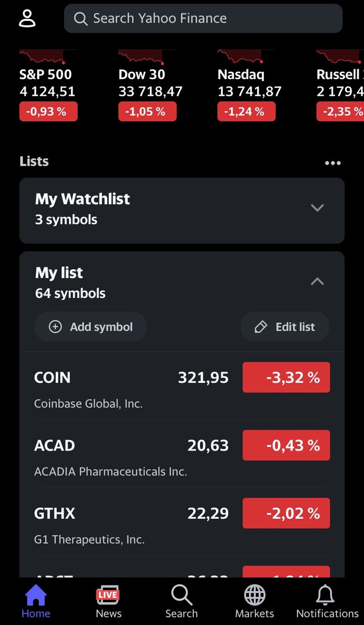This screenshot has height=625, width=364.
Task: Open the News section with LIVE badge
Action: pos(108,595)
